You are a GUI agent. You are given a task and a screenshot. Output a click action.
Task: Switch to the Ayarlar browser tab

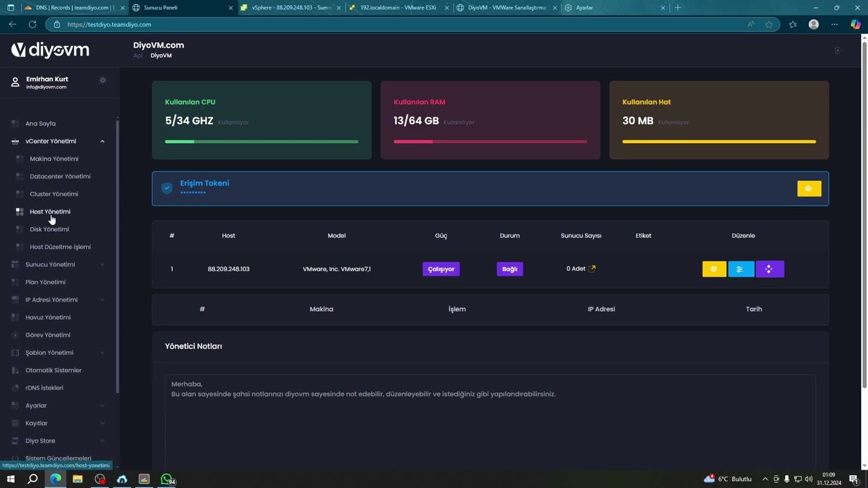614,8
